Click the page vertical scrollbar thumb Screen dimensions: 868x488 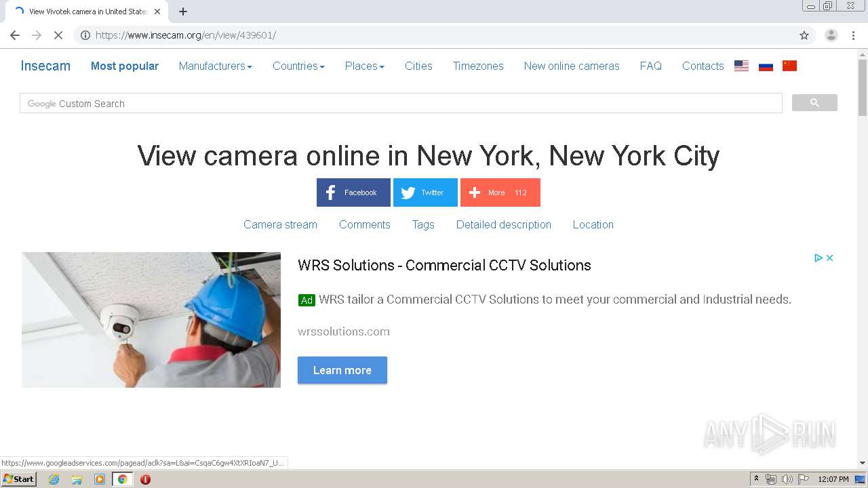coord(863,88)
